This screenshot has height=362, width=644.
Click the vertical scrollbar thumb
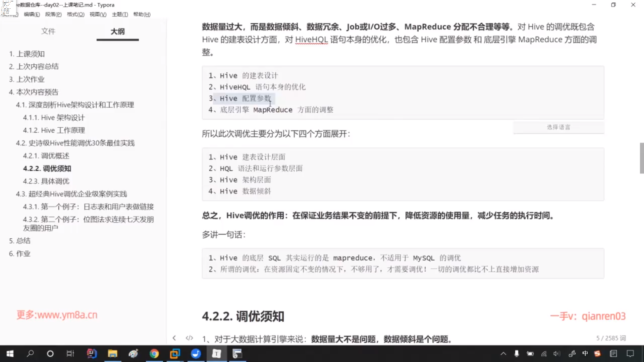(x=642, y=158)
